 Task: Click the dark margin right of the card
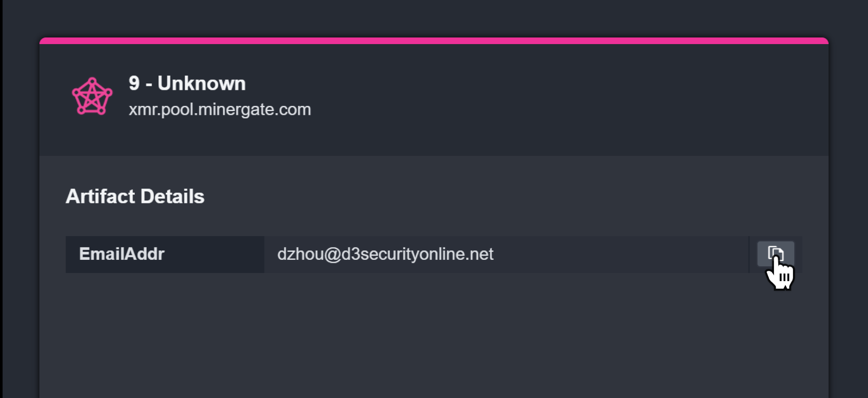coord(849,212)
